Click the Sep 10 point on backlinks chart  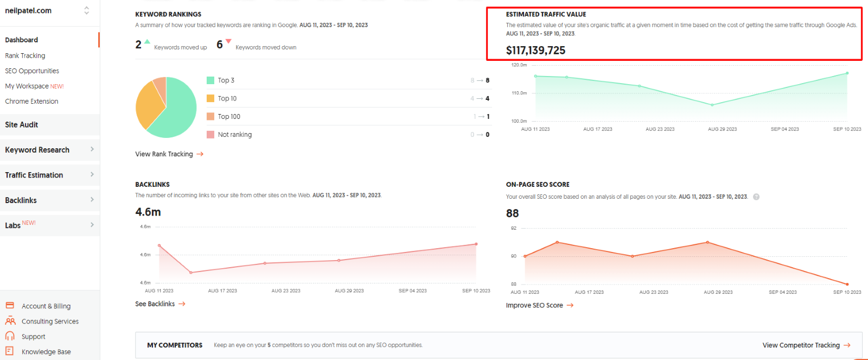coord(476,244)
